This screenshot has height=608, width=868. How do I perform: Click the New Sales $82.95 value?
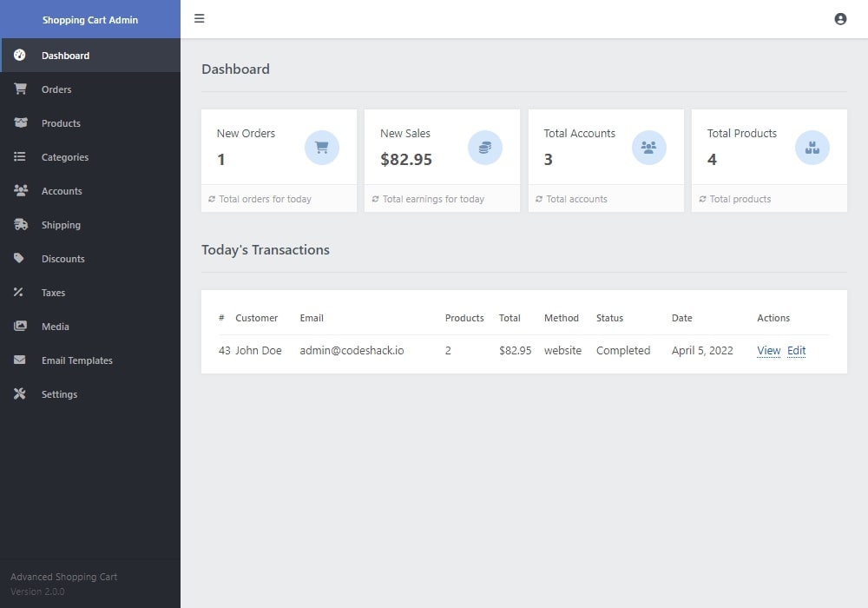point(405,160)
